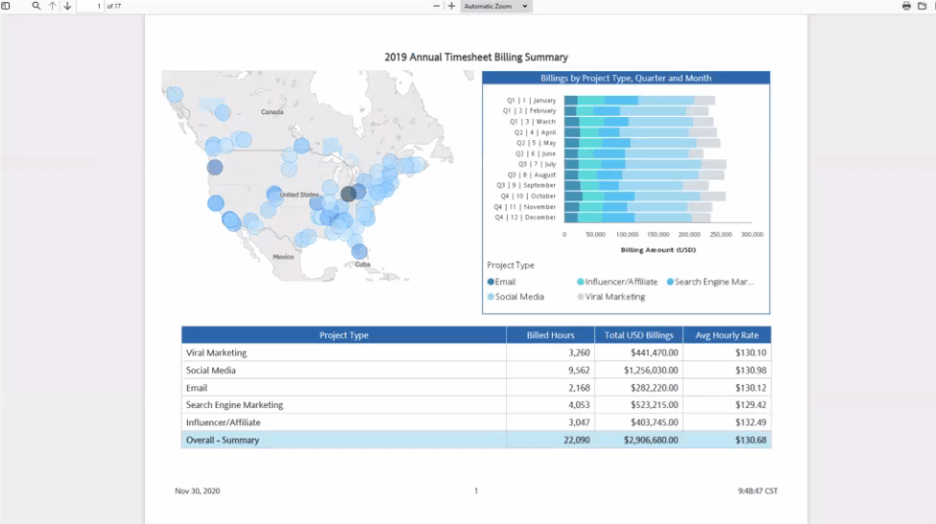This screenshot has width=936, height=524.
Task: Click the Avg Hourly Rate column header
Action: 729,335
